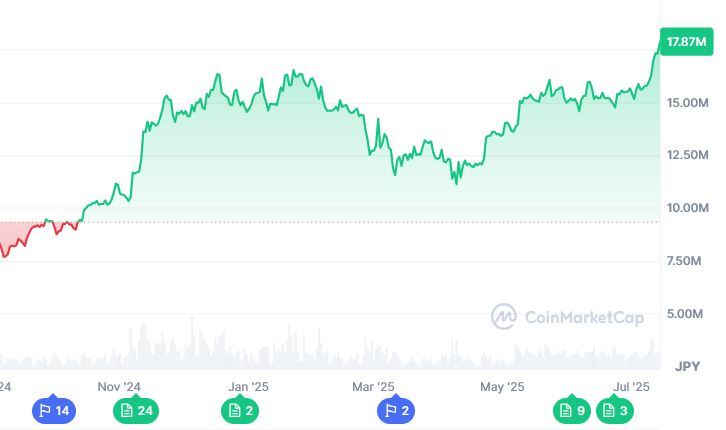The image size is (726, 430).
Task: Click the green news marker showing 3
Action: [614, 410]
